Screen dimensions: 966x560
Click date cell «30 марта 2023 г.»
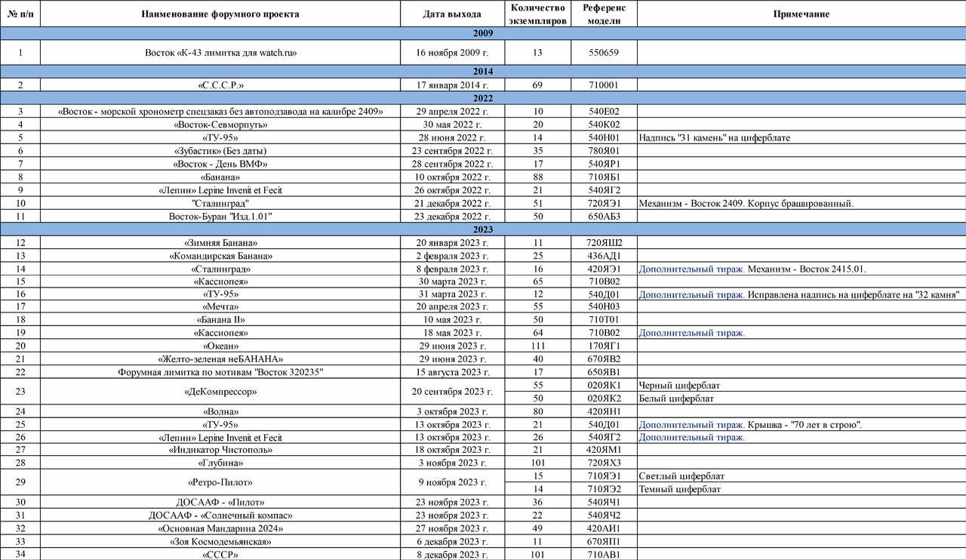(x=453, y=282)
